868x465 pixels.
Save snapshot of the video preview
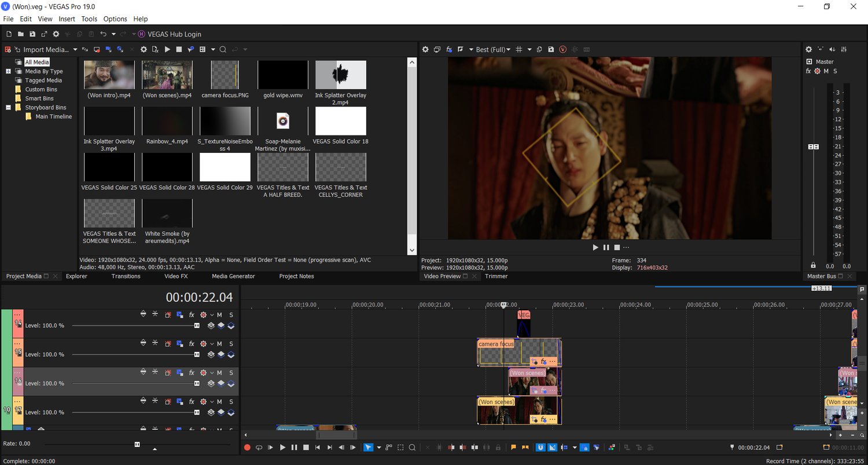pyautogui.click(x=550, y=50)
